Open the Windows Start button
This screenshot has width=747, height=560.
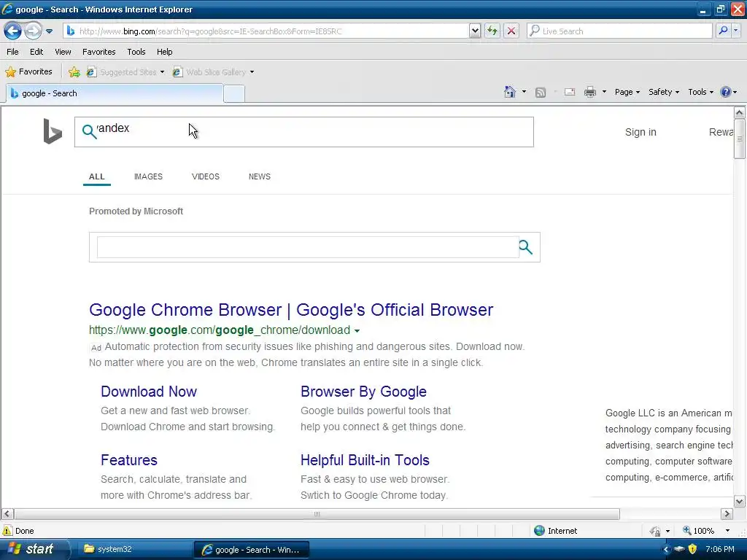[x=34, y=549]
